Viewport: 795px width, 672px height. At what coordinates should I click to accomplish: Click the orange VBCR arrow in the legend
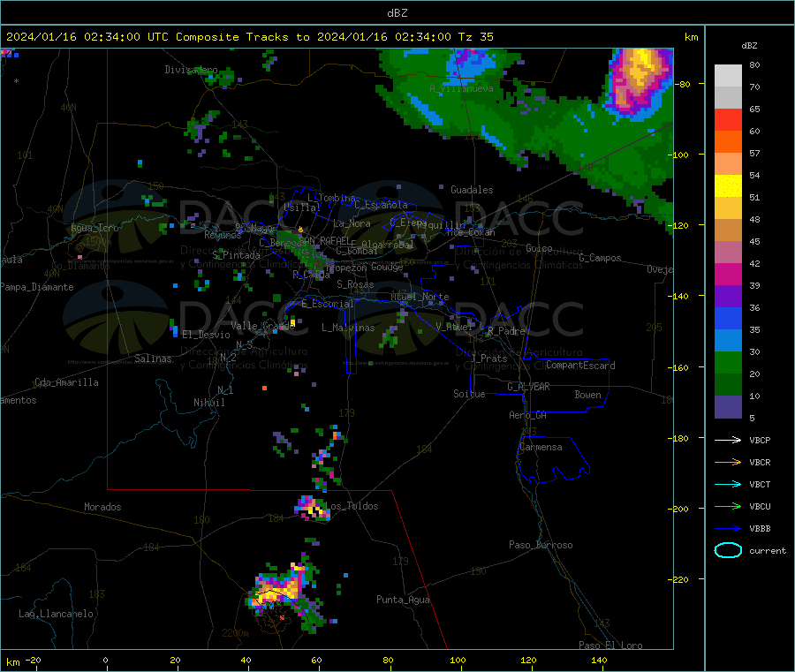point(728,462)
